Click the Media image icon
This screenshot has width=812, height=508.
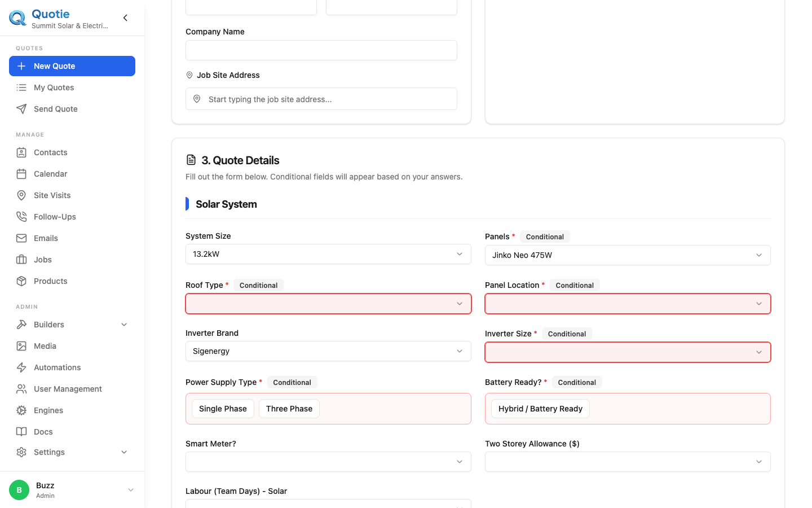[x=21, y=346]
